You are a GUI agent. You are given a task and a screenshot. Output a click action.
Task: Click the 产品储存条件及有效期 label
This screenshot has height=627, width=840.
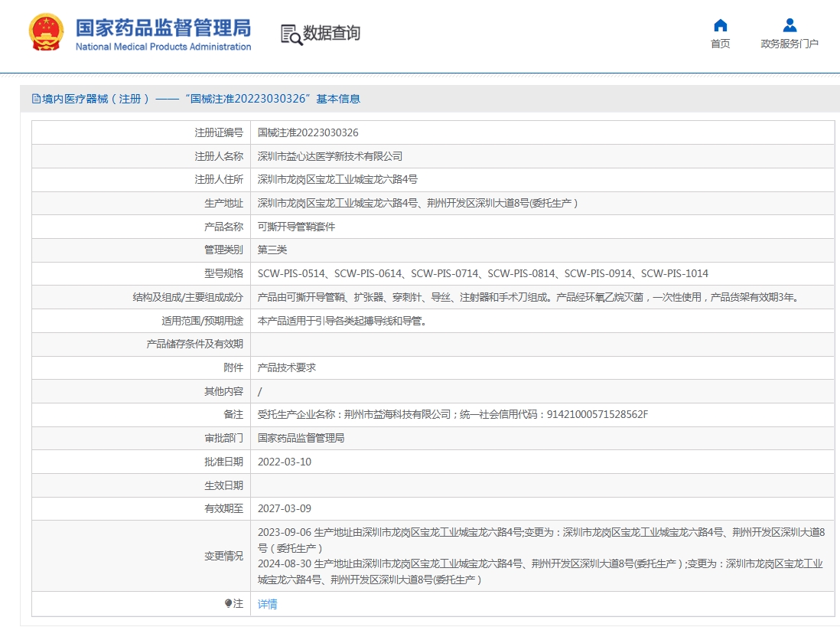[194, 344]
